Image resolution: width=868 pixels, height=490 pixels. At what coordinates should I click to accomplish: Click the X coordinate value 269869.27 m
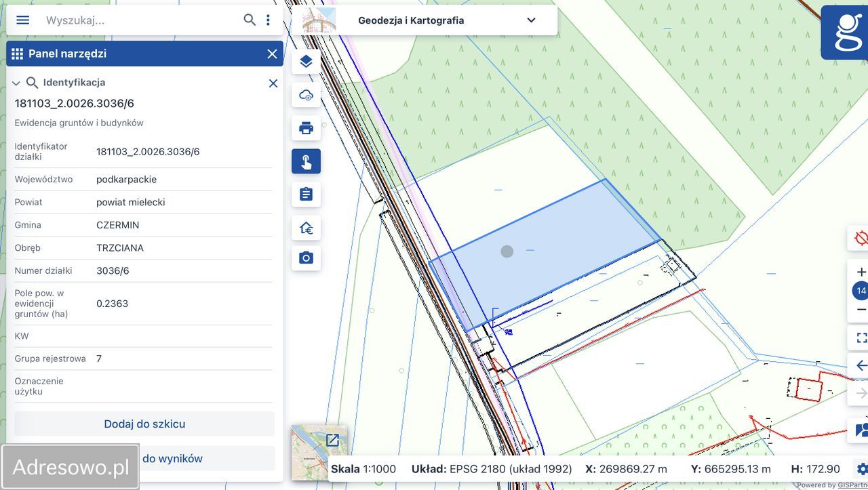[634, 469]
